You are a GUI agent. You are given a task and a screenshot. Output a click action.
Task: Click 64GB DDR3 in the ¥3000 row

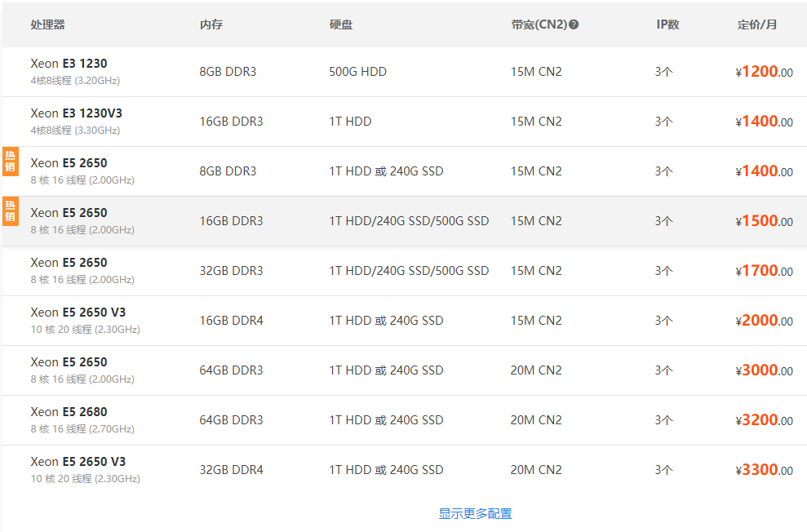pos(231,370)
